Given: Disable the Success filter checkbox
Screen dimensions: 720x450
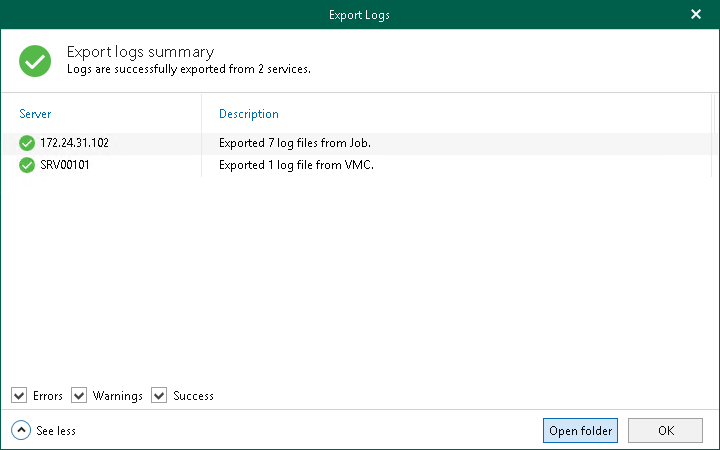Looking at the screenshot, I should pos(159,396).
